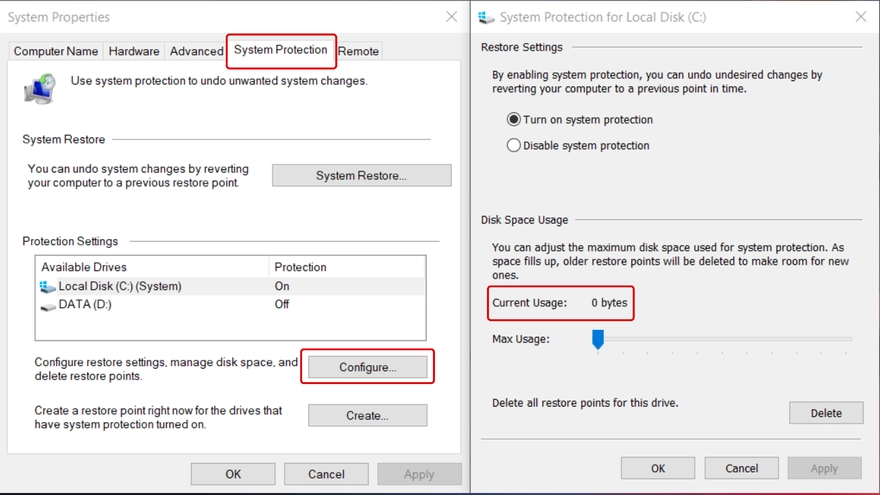This screenshot has height=495, width=880.
Task: Click Create to make a restore point
Action: pyautogui.click(x=367, y=416)
